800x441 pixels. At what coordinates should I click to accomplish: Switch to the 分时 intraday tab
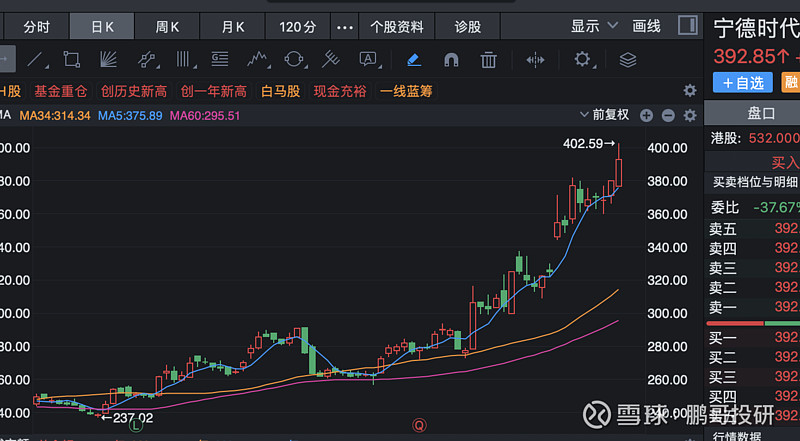click(37, 27)
